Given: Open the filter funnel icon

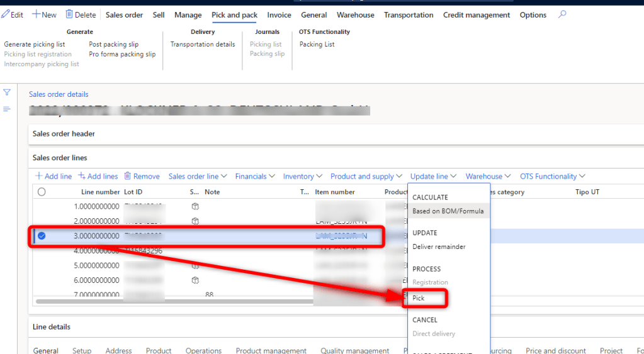Looking at the screenshot, I should [x=7, y=92].
